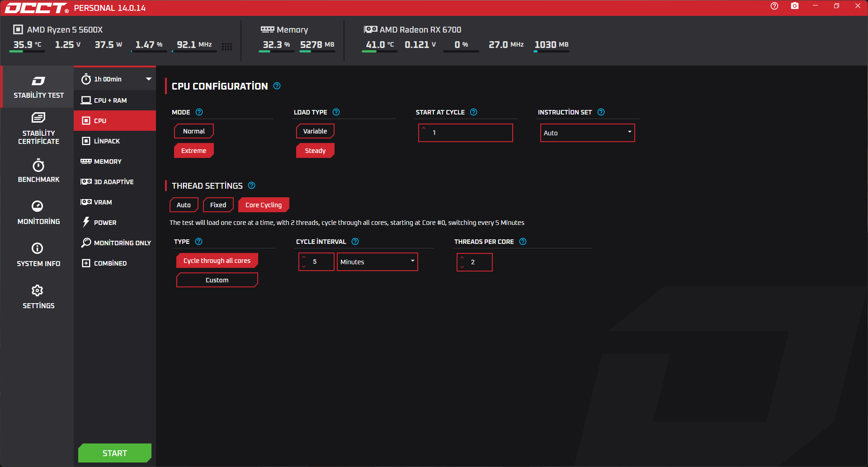Screen dimensions: 868x467
Task: Choose Cycle through all cores type
Action: pyautogui.click(x=217, y=261)
